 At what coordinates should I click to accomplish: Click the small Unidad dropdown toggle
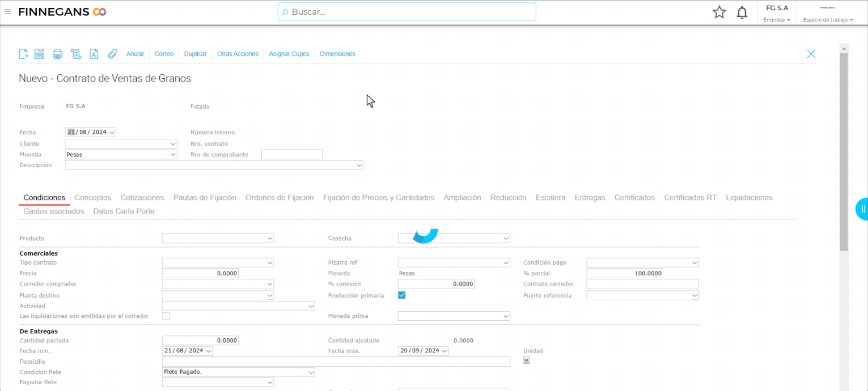tap(526, 360)
